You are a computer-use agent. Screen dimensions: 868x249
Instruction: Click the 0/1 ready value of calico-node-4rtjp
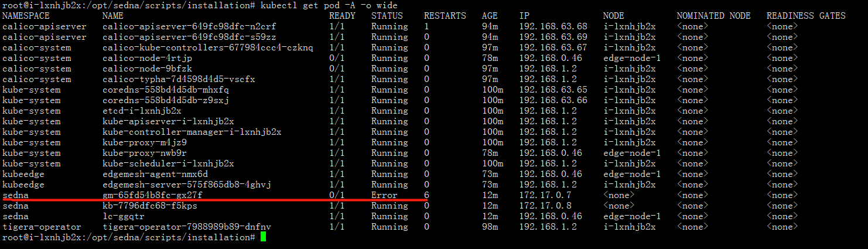coord(337,58)
